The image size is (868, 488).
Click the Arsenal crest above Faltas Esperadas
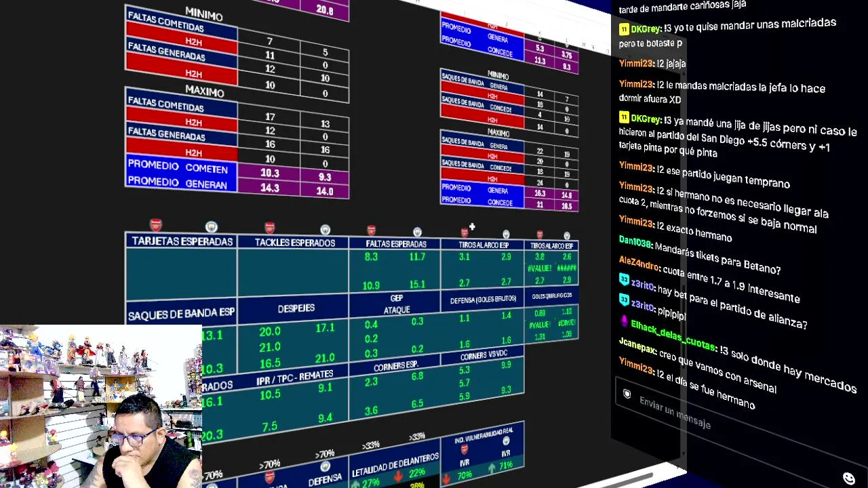(371, 230)
